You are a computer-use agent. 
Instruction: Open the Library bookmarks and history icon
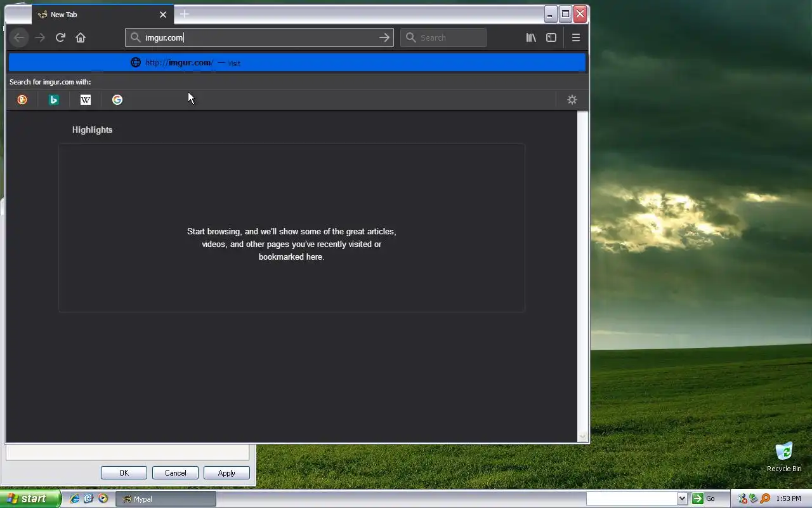pos(531,37)
